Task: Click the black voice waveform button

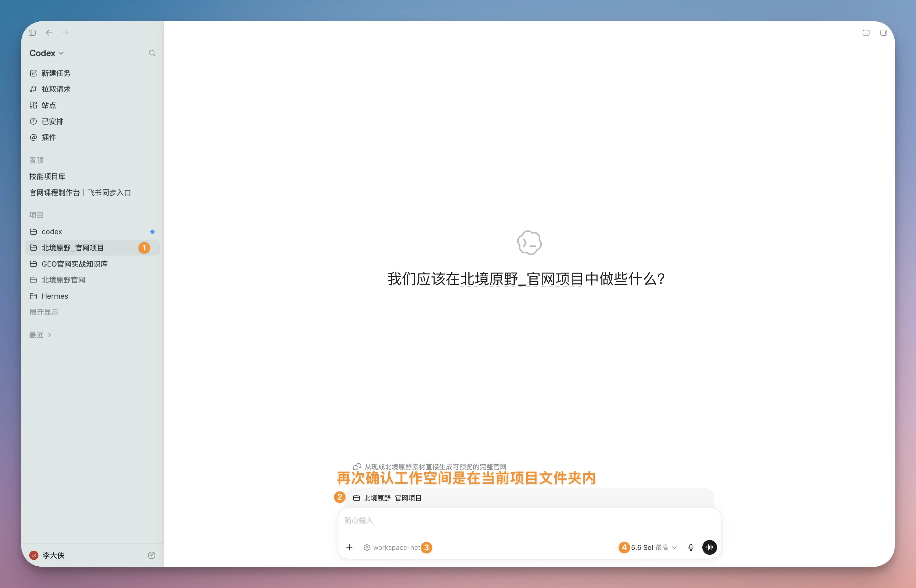Action: pyautogui.click(x=710, y=547)
